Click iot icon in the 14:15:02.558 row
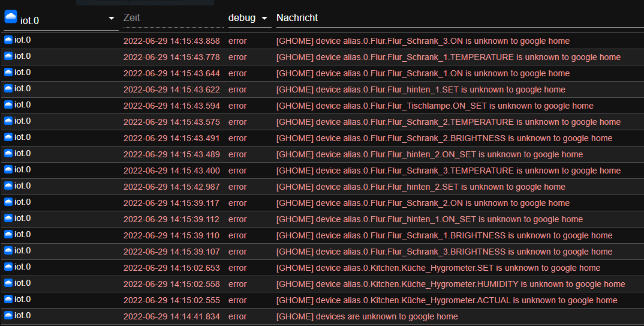The width and height of the screenshot is (644, 326). [x=8, y=283]
